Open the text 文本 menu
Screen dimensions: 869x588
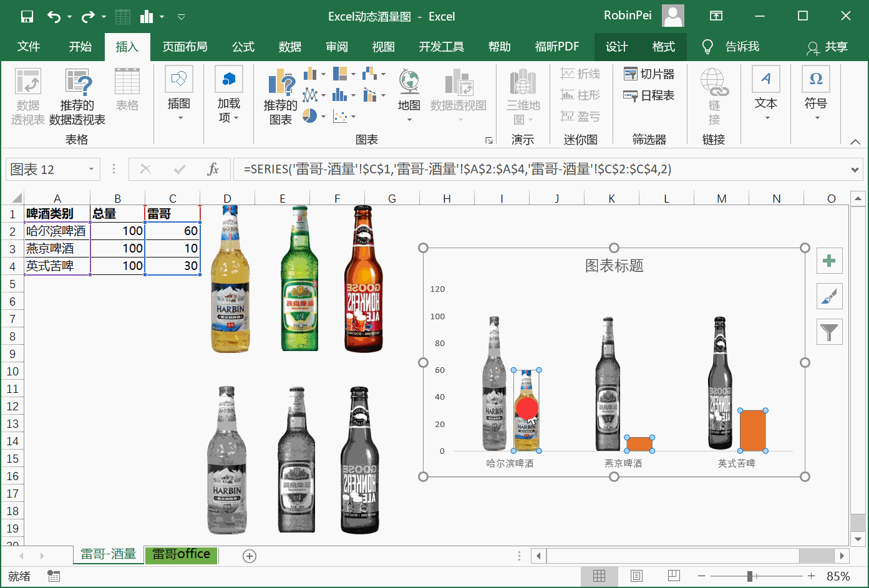[x=766, y=95]
